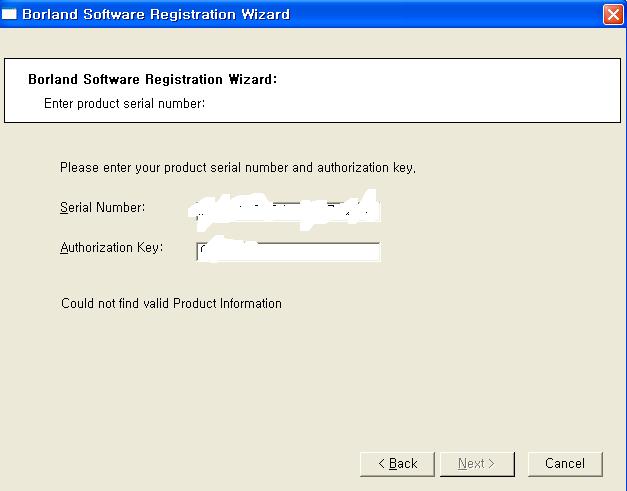
Task: Click the Enter product serial number subheading
Action: 124,103
